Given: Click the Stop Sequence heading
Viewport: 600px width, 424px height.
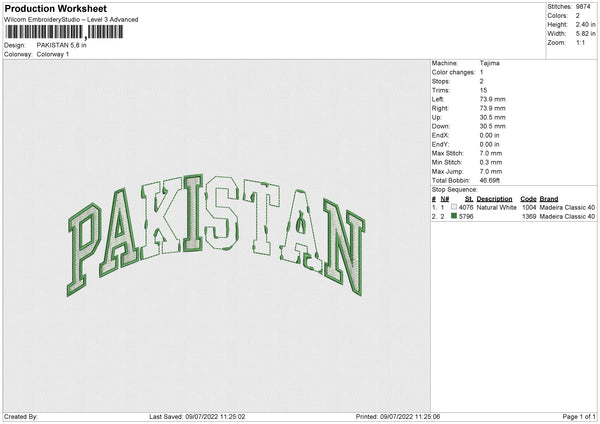Looking at the screenshot, I should pyautogui.click(x=454, y=190).
